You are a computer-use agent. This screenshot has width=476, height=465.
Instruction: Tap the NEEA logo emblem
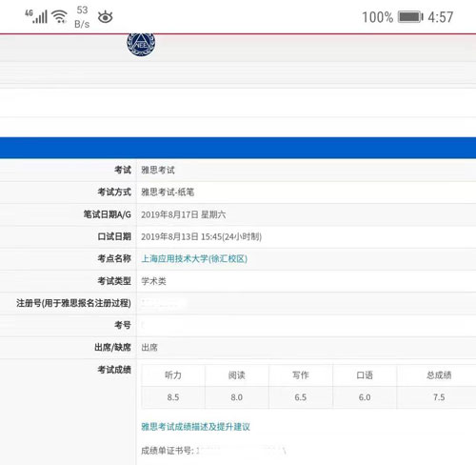pyautogui.click(x=141, y=45)
